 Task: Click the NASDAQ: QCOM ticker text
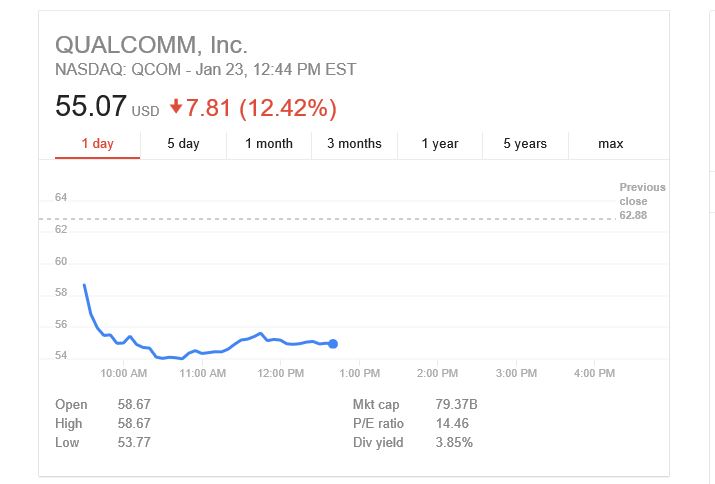click(117, 70)
